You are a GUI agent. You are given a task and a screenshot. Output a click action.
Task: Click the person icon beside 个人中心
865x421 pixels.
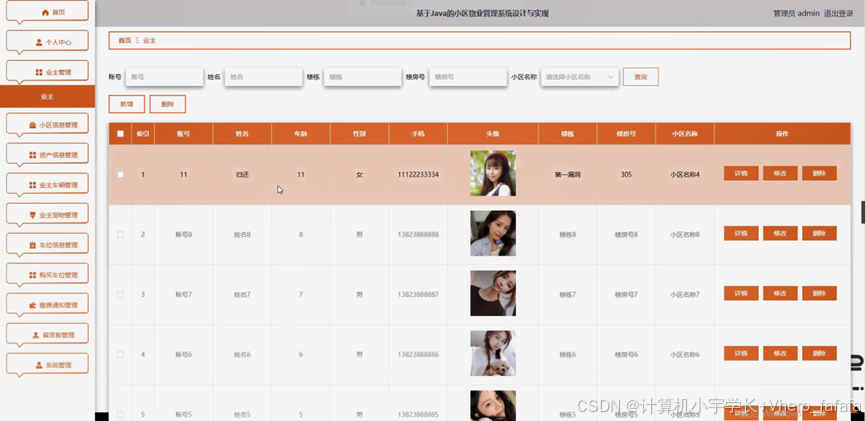(x=39, y=42)
